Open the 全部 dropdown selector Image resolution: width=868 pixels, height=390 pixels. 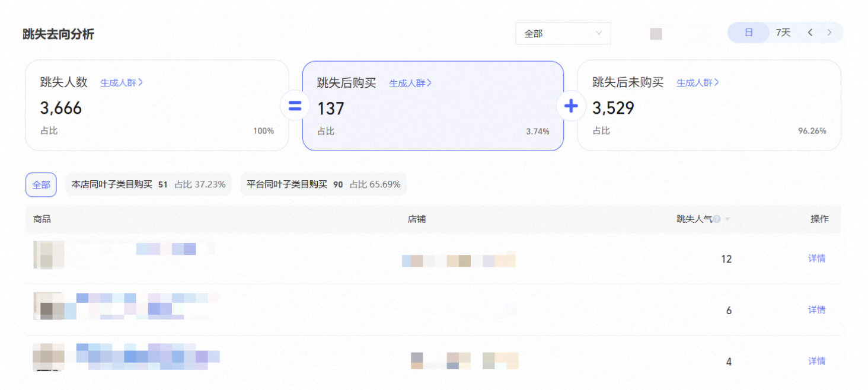[x=563, y=34]
